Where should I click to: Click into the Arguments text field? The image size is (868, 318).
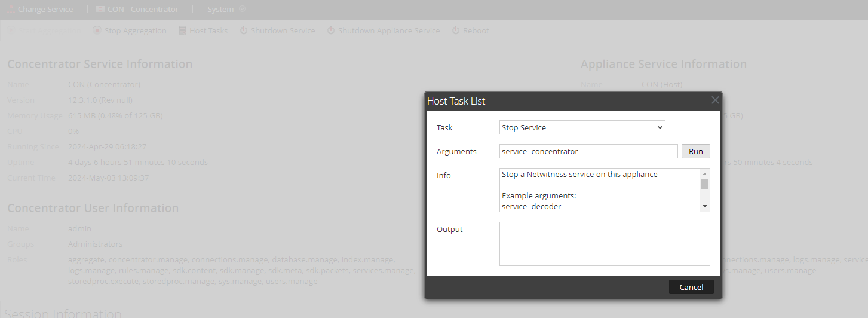coord(588,151)
